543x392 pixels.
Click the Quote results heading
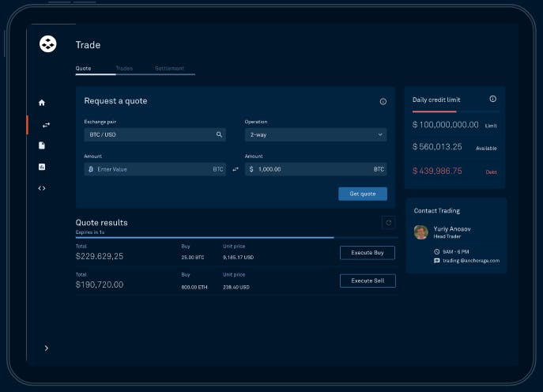point(101,223)
